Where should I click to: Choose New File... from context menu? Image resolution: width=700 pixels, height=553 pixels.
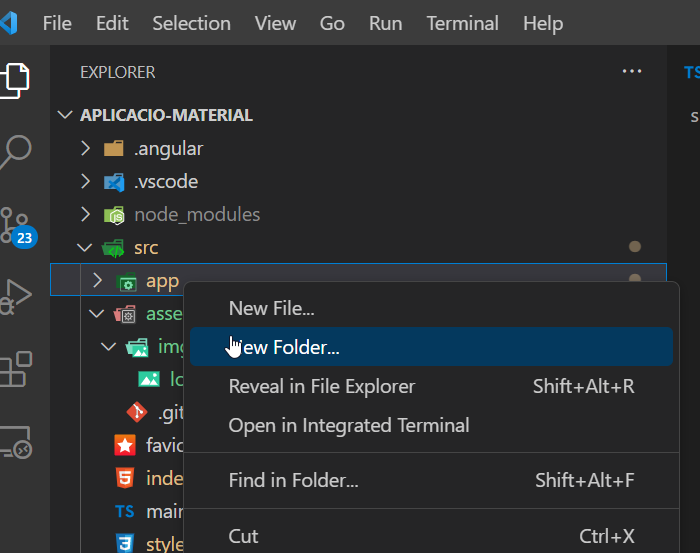[x=272, y=308]
